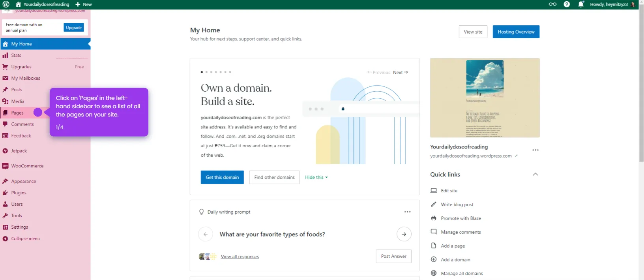Open the Howdy, heymitzy23 account menu

coord(612,4)
